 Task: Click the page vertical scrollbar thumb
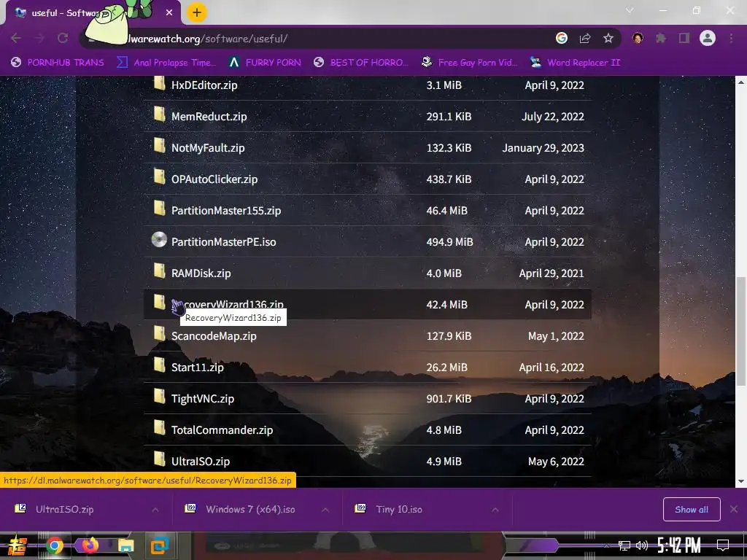[741, 331]
